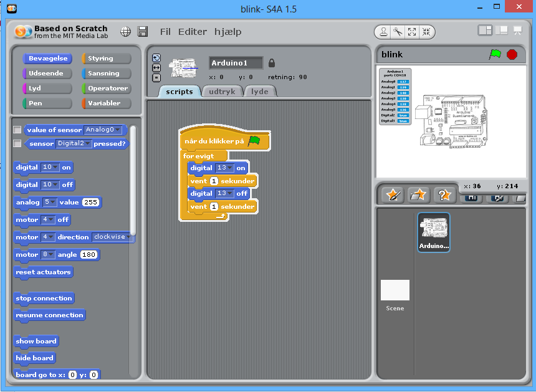Open motor 8 angle pin dropdown

click(47, 254)
